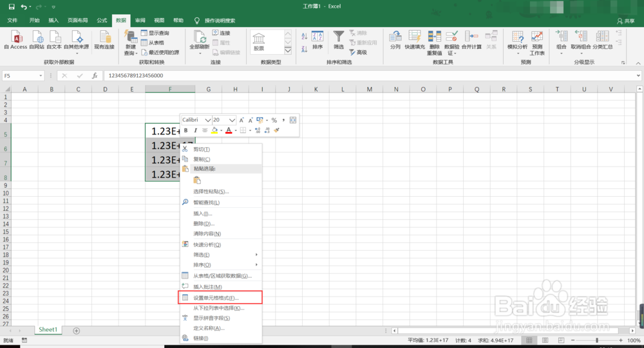This screenshot has height=348, width=644.
Task: Click the 高级 advanced filter icon
Action: pyautogui.click(x=358, y=52)
